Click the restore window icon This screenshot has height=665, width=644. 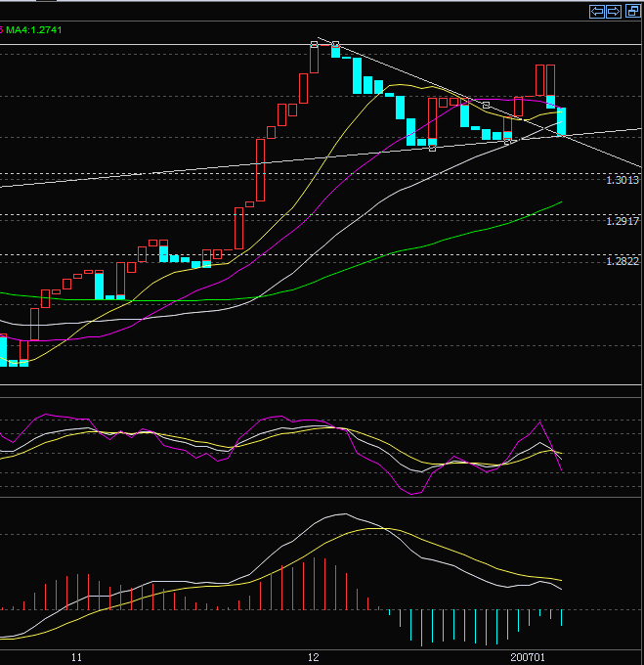(631, 12)
